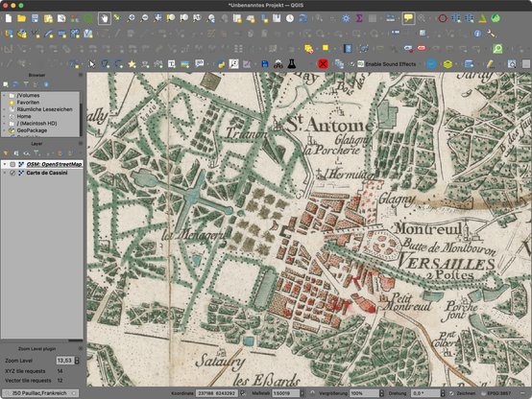Close the Browser panel
Image resolution: width=532 pixels, height=399 pixels.
click(x=81, y=75)
